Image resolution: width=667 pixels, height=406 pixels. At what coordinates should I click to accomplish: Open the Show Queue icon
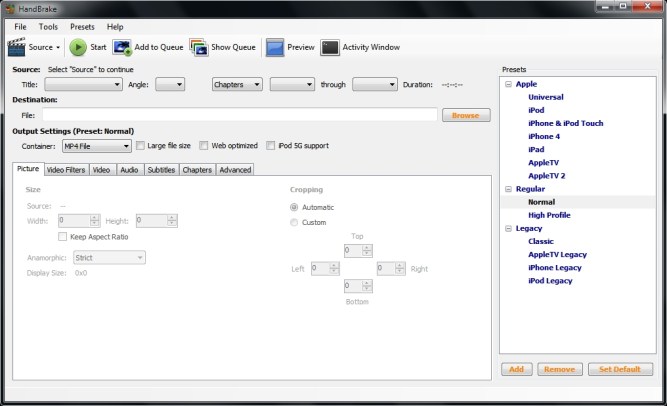(x=198, y=47)
